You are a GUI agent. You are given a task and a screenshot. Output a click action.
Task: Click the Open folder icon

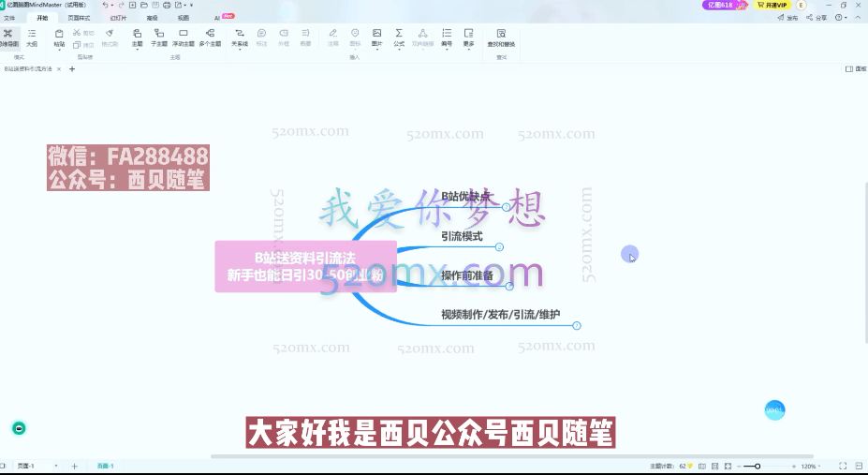coord(144,5)
